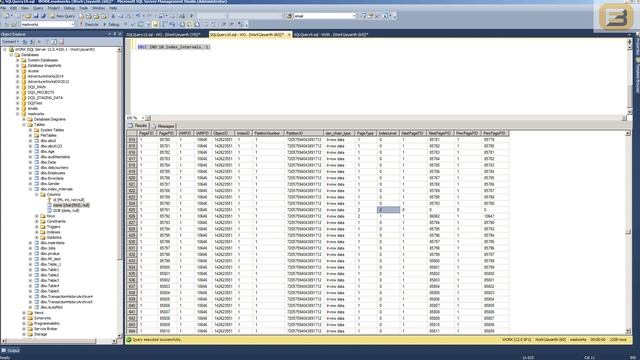Select the DQS_PROJECTS database
The height and width of the screenshot is (360, 640).
click(41, 92)
